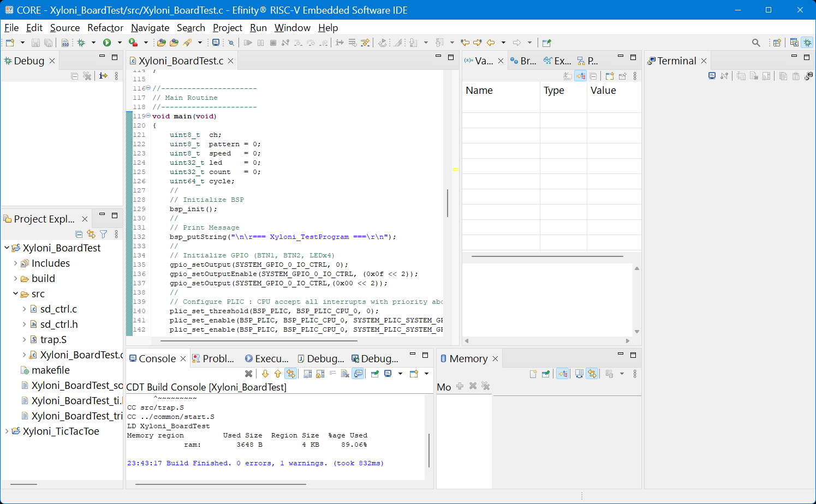
Task: Click the Search magnifier icon in toolbar
Action: tap(756, 43)
